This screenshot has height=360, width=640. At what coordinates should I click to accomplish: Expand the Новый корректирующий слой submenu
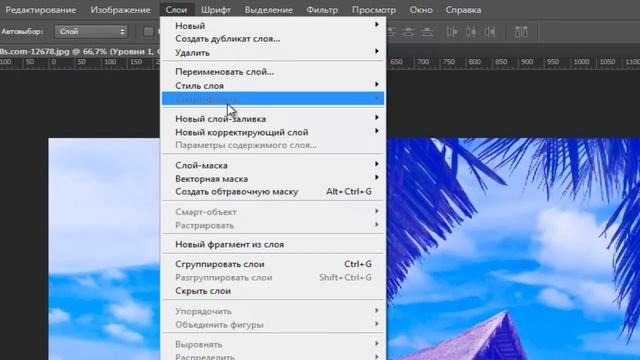273,132
